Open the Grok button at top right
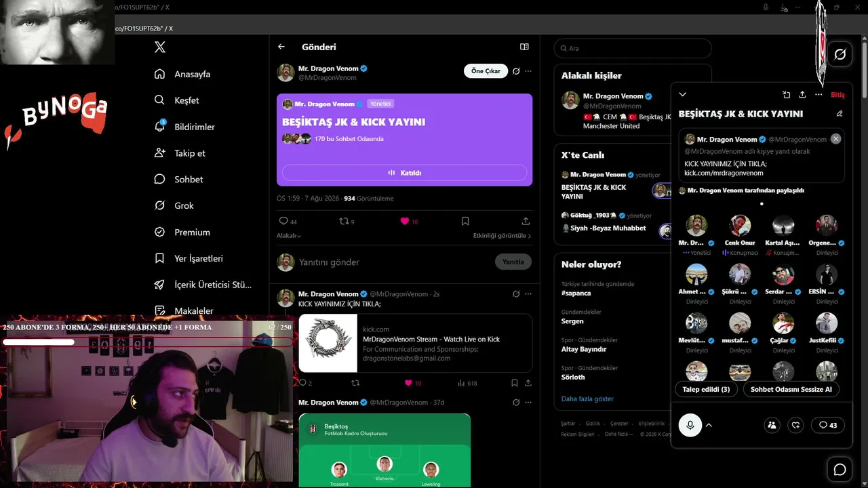The image size is (868, 488). (x=840, y=54)
